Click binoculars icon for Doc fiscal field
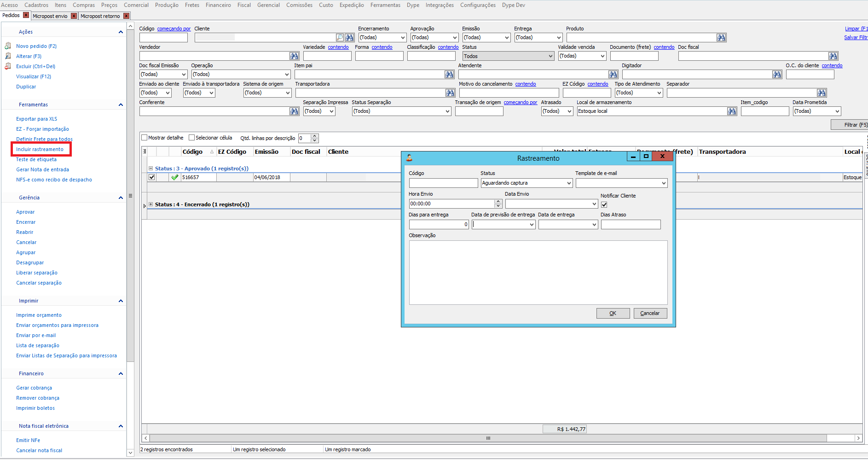This screenshot has height=460, width=868. 833,56
